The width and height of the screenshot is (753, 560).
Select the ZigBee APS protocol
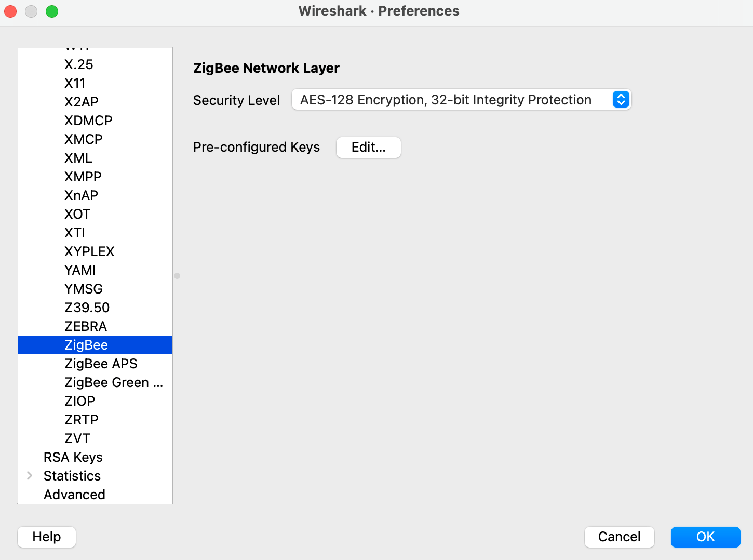click(101, 363)
